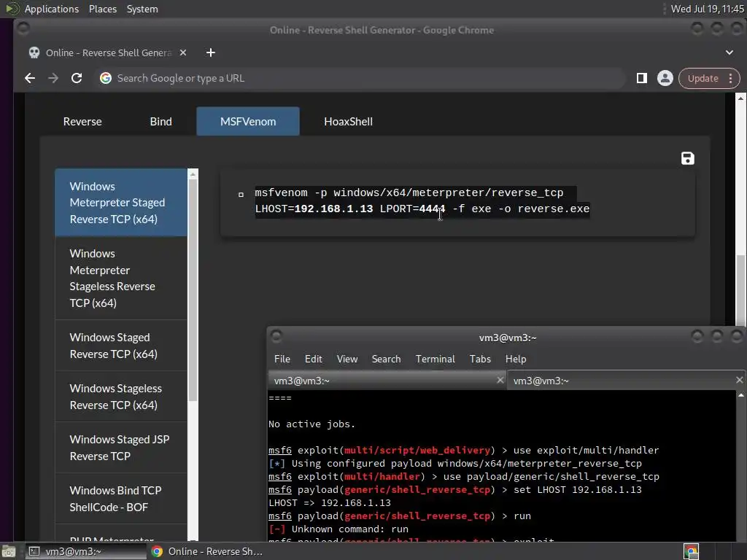Click the forward navigation arrow in Chrome
Viewport: 747px width, 560px height.
click(53, 78)
